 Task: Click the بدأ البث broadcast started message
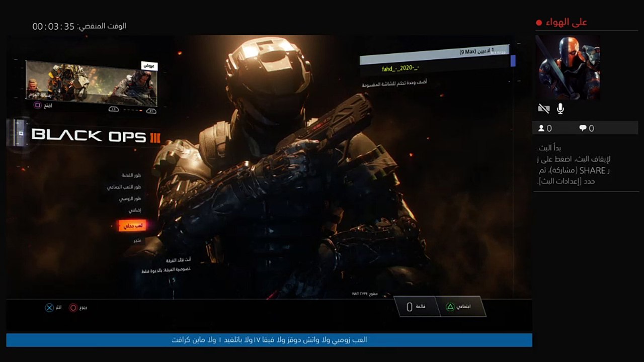[x=549, y=148]
